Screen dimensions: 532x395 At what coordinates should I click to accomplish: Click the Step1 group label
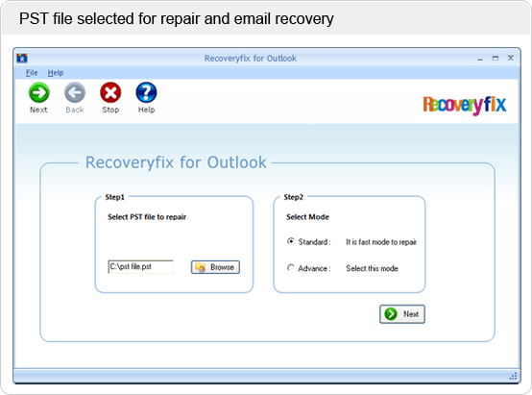[114, 197]
